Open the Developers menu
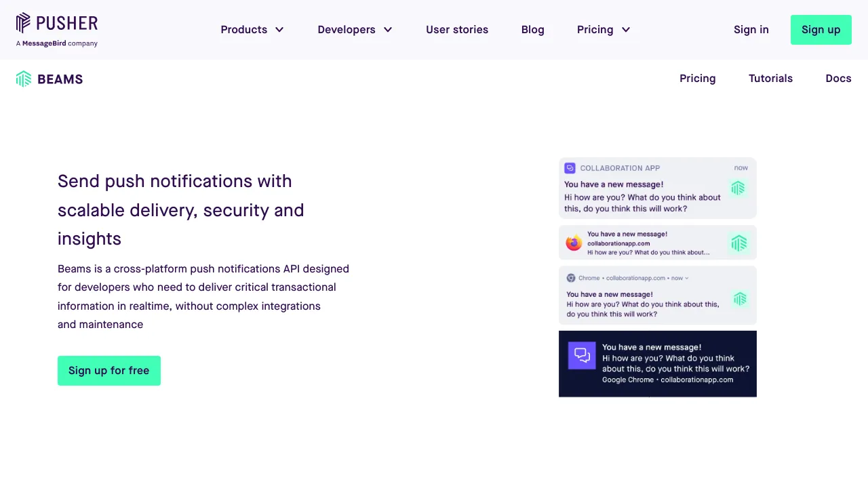Screen dimensions: 868x488 [x=355, y=30]
